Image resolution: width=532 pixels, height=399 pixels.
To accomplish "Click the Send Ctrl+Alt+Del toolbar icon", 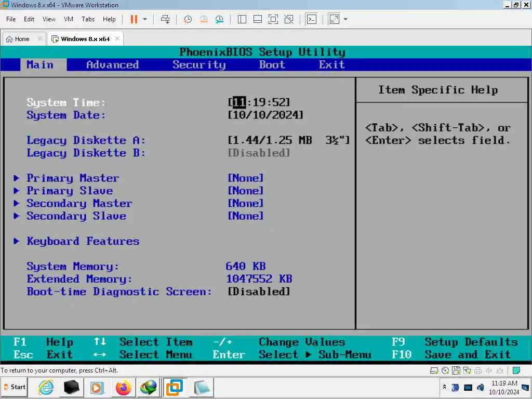I will (x=165, y=19).
